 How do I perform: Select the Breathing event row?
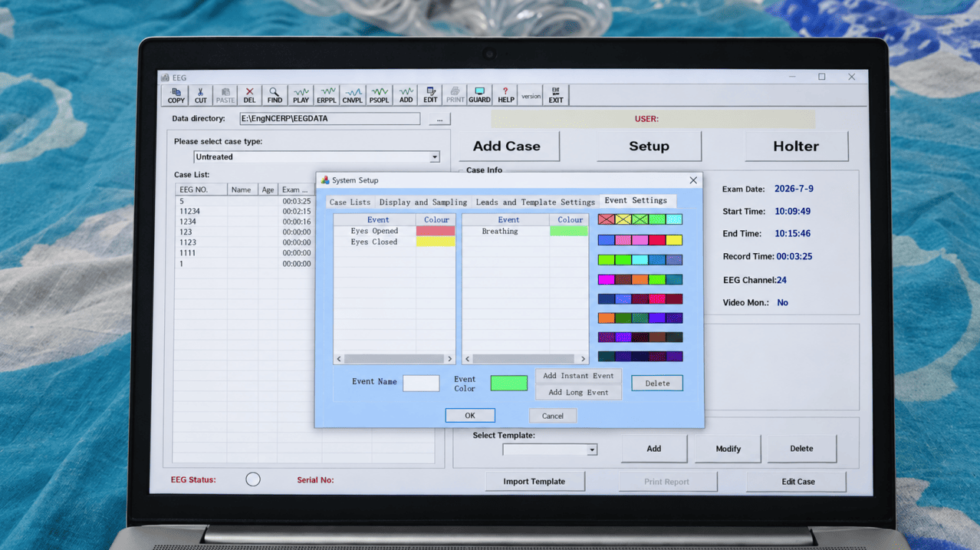[525, 231]
